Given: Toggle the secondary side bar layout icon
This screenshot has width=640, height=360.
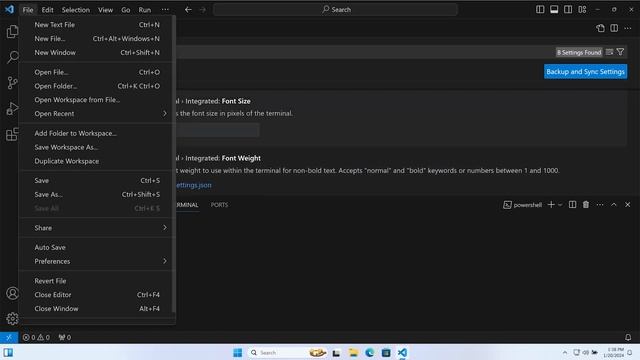Looking at the screenshot, I should pyautogui.click(x=568, y=9).
